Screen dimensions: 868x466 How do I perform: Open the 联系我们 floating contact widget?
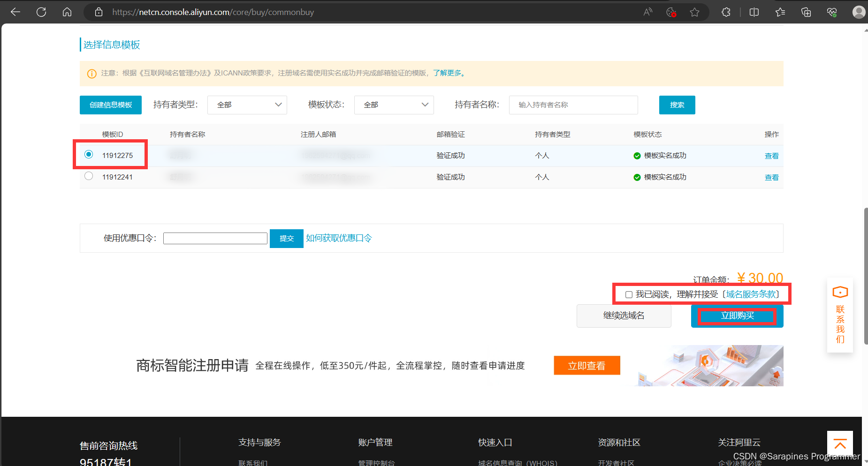pos(840,315)
